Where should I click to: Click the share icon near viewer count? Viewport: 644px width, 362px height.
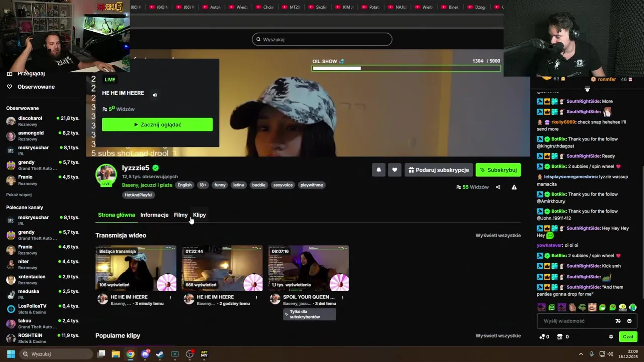tap(498, 187)
